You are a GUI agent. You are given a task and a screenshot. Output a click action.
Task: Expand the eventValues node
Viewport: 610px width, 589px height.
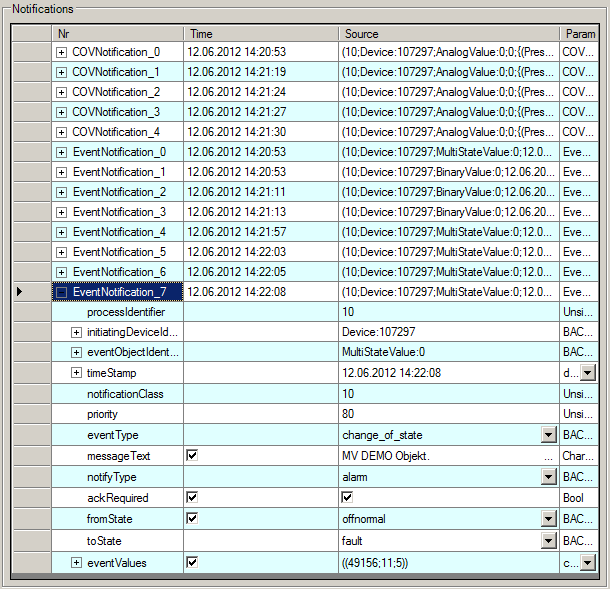[76, 563]
